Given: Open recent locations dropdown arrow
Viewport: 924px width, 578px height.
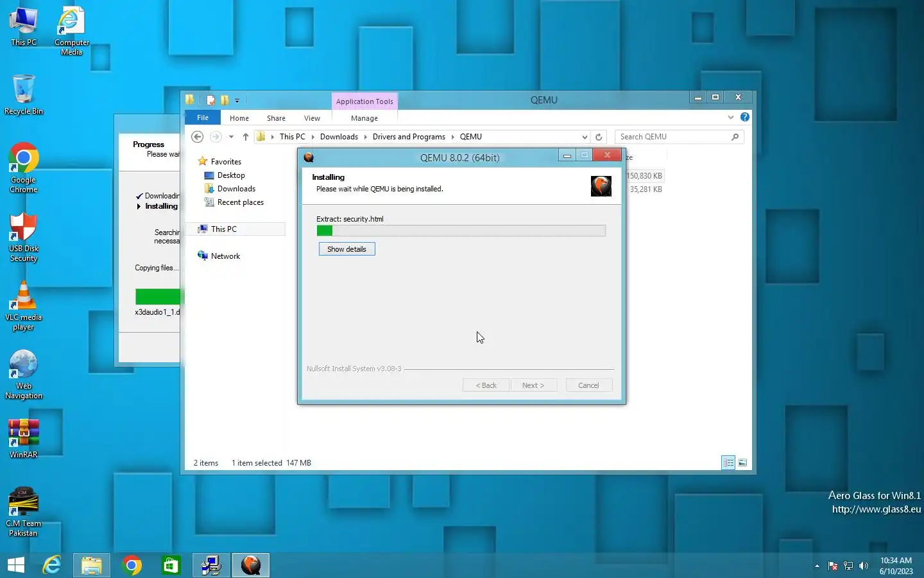Looking at the screenshot, I should click(x=231, y=137).
